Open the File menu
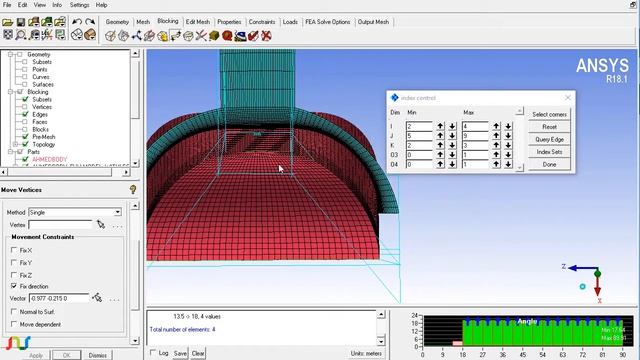Image resolution: width=640 pixels, height=360 pixels. click(x=7, y=5)
